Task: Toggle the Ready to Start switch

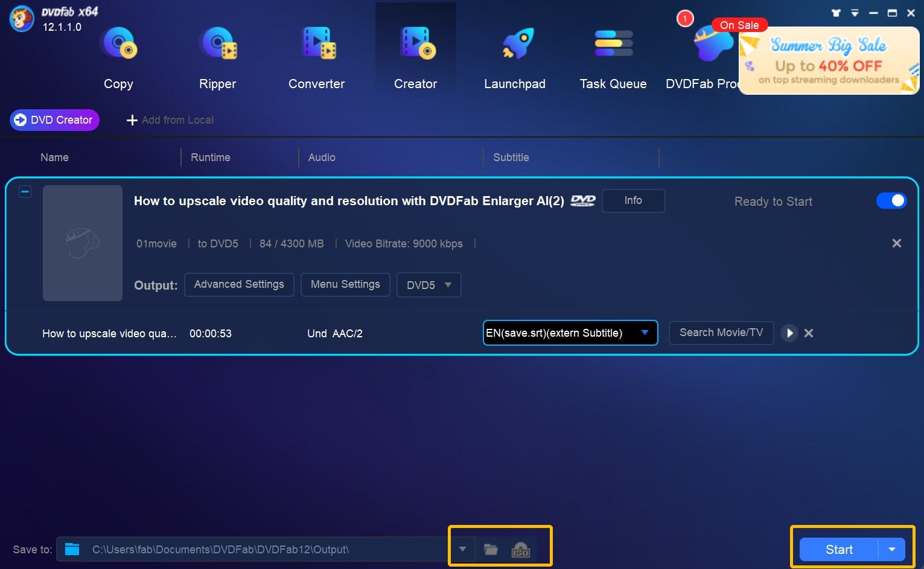Action: tap(891, 200)
